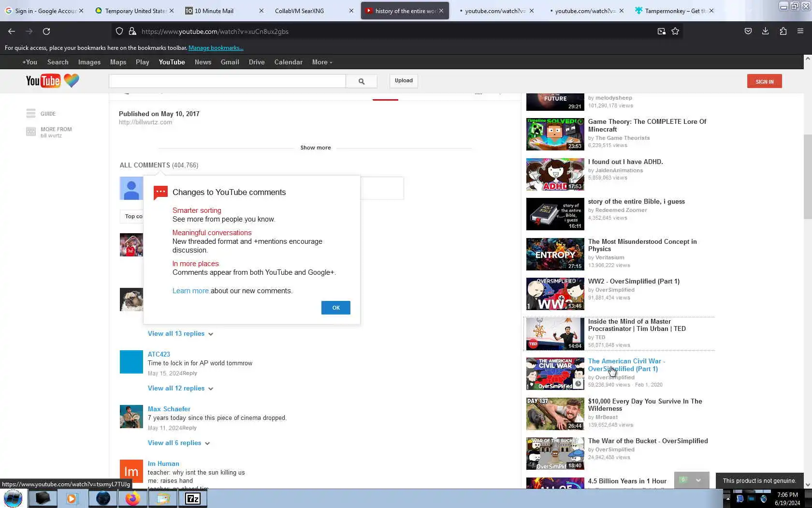
Task: Bookmark this page with the star icon
Action: tap(675, 31)
